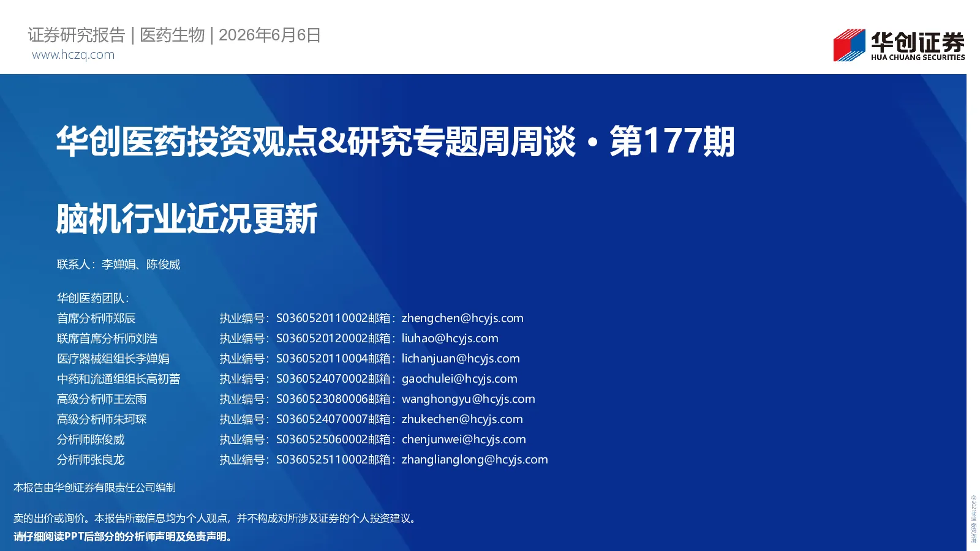Click the name 分析师陈俊威

tap(91, 440)
